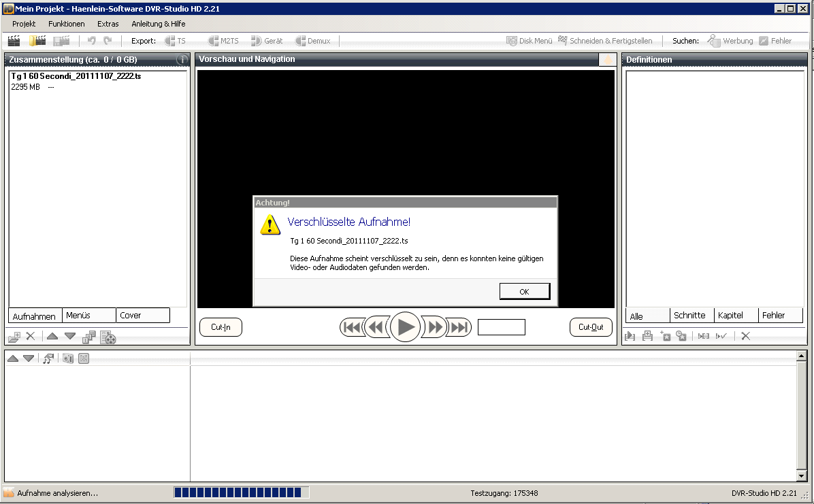Click OK in the Achtung dialog
The height and width of the screenshot is (504, 814).
[524, 291]
